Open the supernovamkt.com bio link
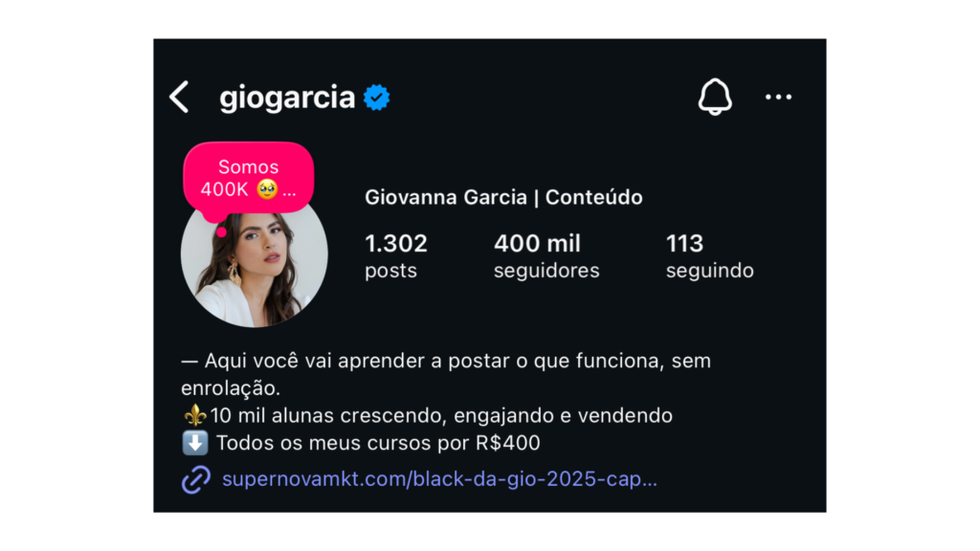 (440, 479)
